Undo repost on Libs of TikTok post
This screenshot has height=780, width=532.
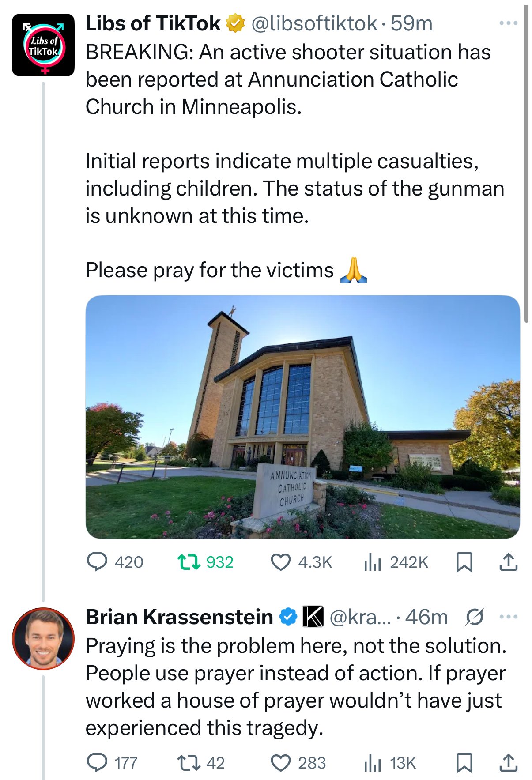pos(188,562)
